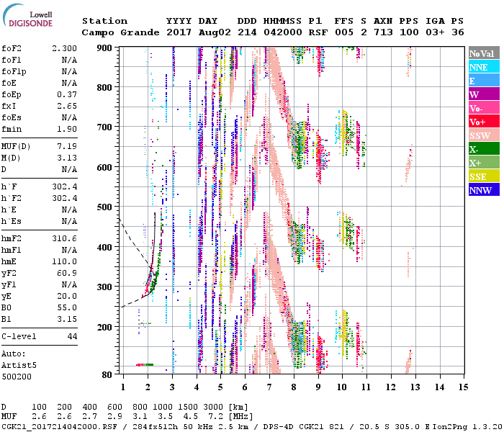Click the SSW legend swatch
Screen dimensions: 504x432
point(481,136)
